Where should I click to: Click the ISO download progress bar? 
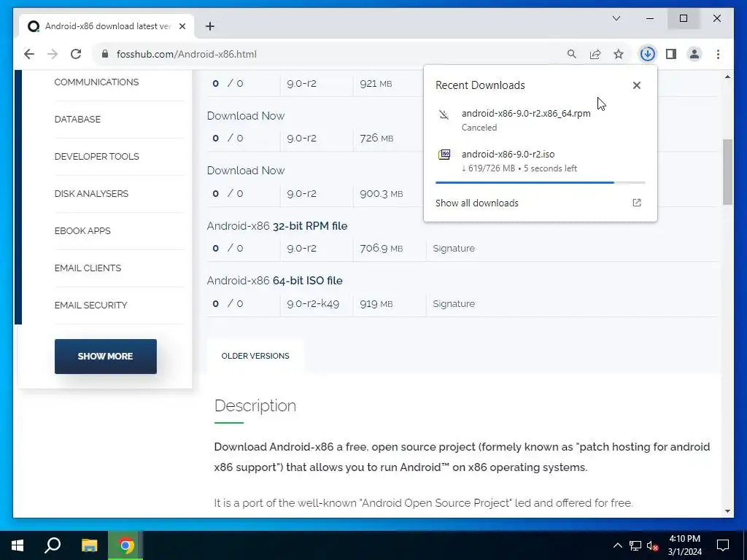(x=541, y=182)
